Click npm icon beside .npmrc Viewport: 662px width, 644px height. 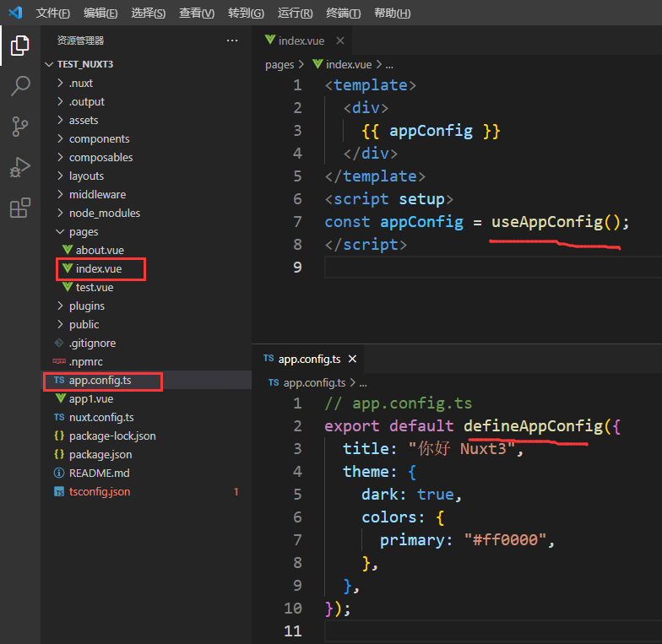[x=59, y=361]
